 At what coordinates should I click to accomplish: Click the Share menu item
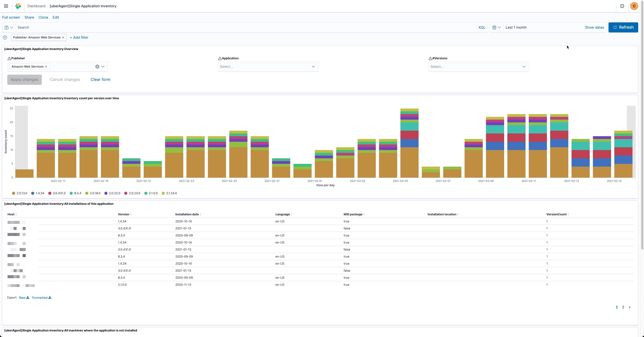pyautogui.click(x=29, y=17)
